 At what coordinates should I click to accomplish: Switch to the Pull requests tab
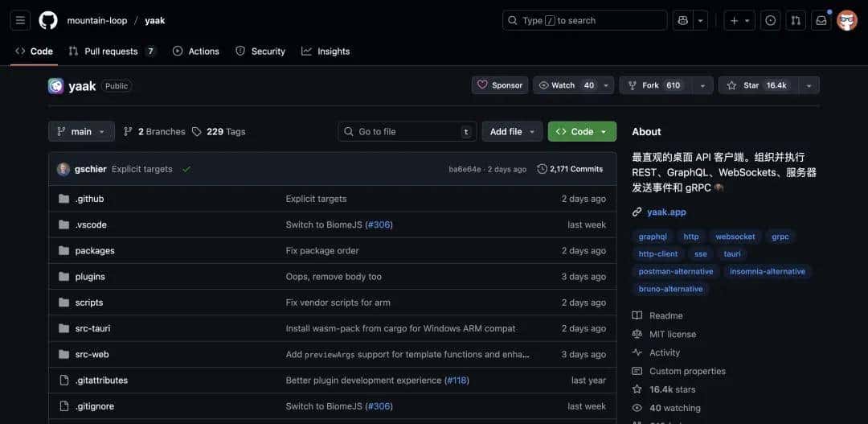click(113, 51)
